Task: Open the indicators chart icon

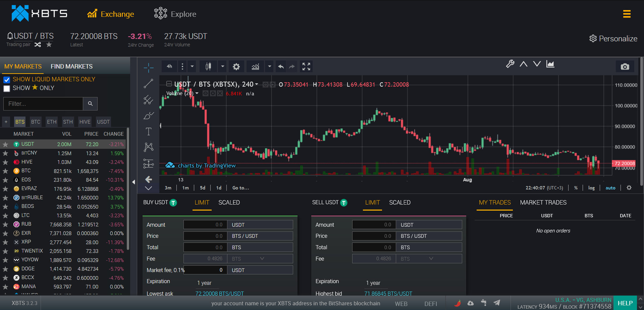Action: pos(256,67)
